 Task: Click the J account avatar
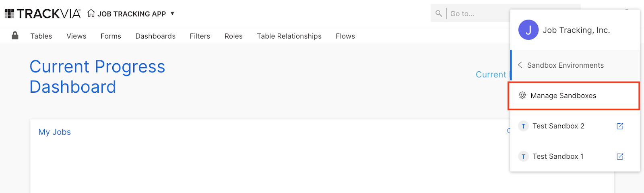click(x=528, y=30)
